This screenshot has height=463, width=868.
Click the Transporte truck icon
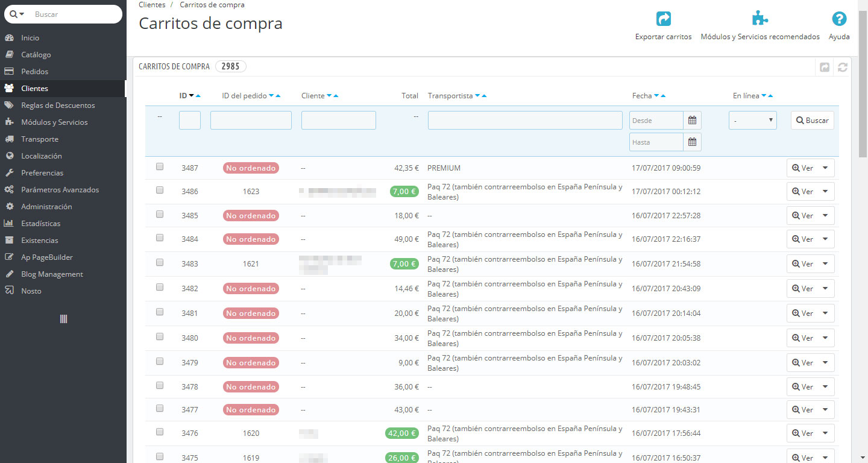[9, 139]
